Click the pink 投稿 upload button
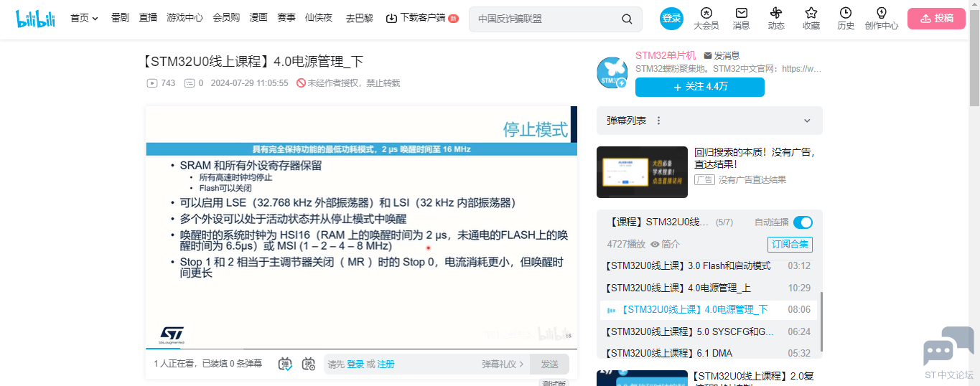Image resolution: width=980 pixels, height=386 pixels. click(936, 19)
